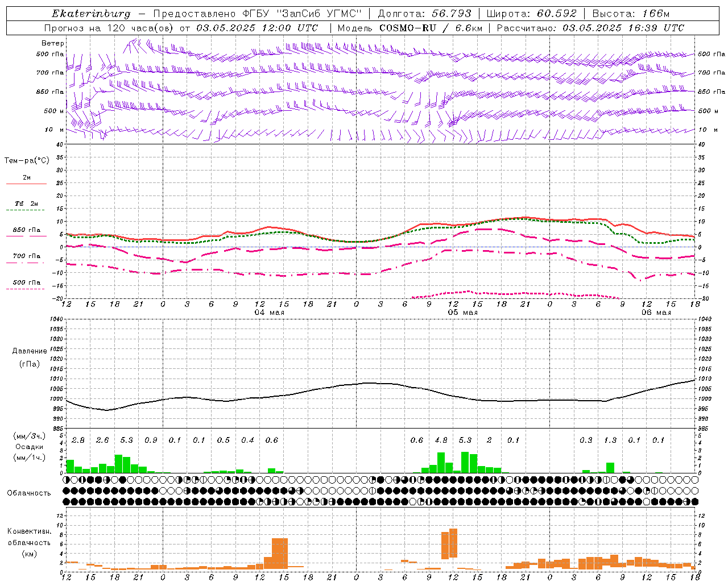
Task: Select the 'Прогноз на 120 часа(ов)' forecast text
Action: [x=109, y=28]
